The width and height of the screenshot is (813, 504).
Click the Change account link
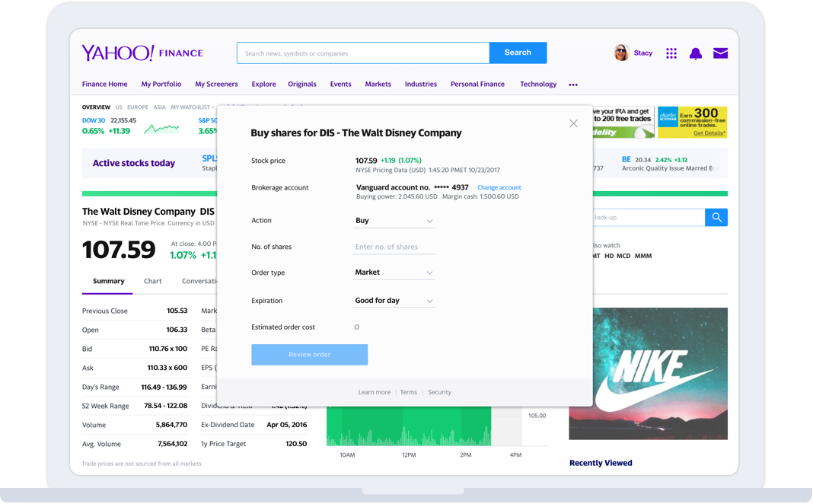point(499,188)
